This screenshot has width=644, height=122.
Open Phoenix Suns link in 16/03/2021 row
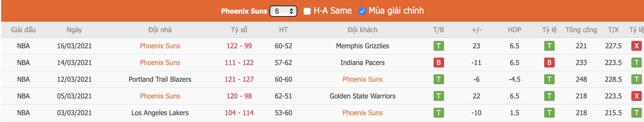coord(160,46)
